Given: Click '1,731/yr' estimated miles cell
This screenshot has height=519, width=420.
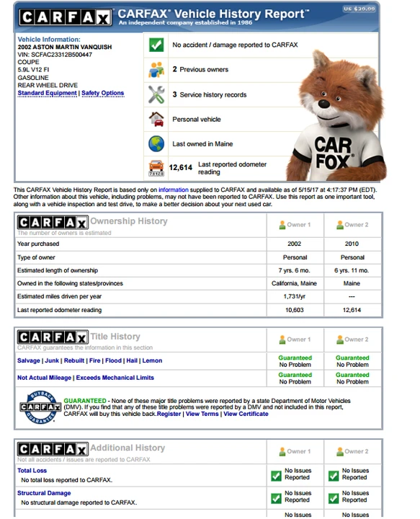Looking at the screenshot, I should point(295,296).
